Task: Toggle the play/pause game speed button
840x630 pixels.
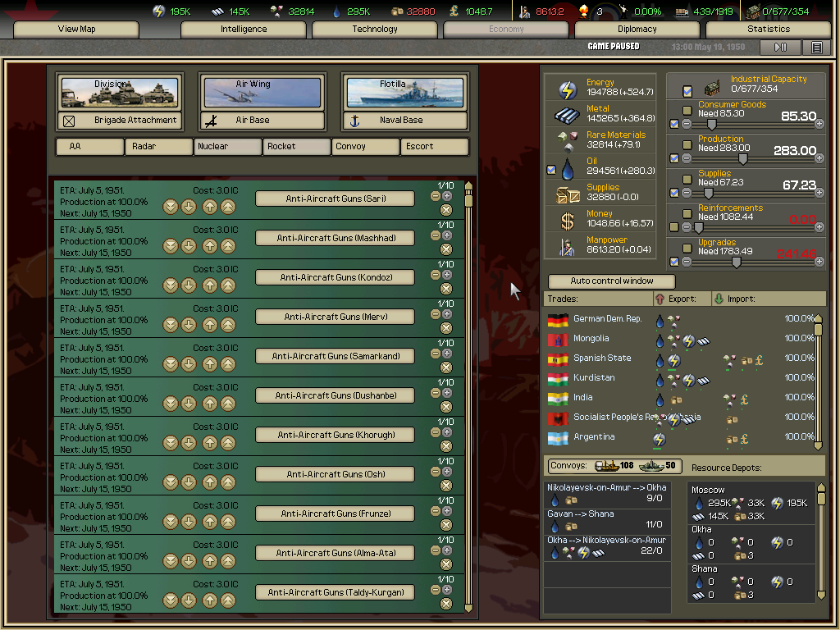Action: (781, 48)
